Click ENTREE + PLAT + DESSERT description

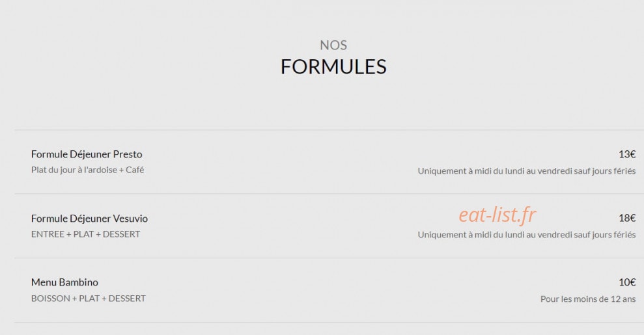86,234
